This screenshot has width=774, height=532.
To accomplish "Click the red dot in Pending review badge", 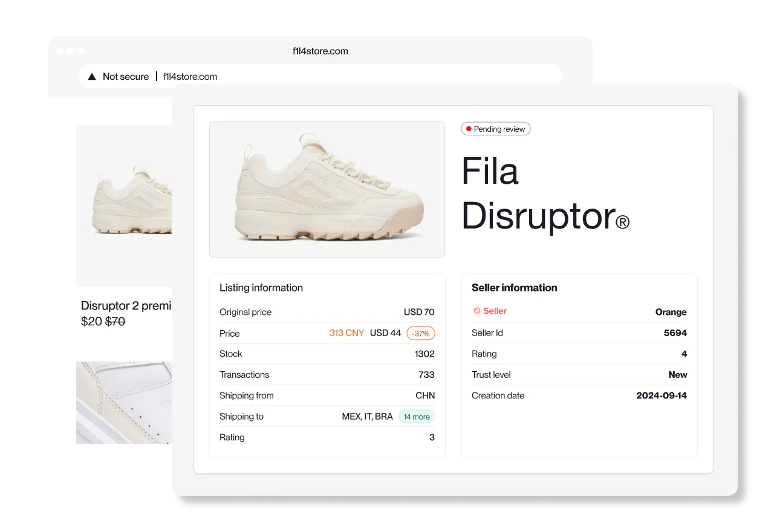I will click(469, 129).
